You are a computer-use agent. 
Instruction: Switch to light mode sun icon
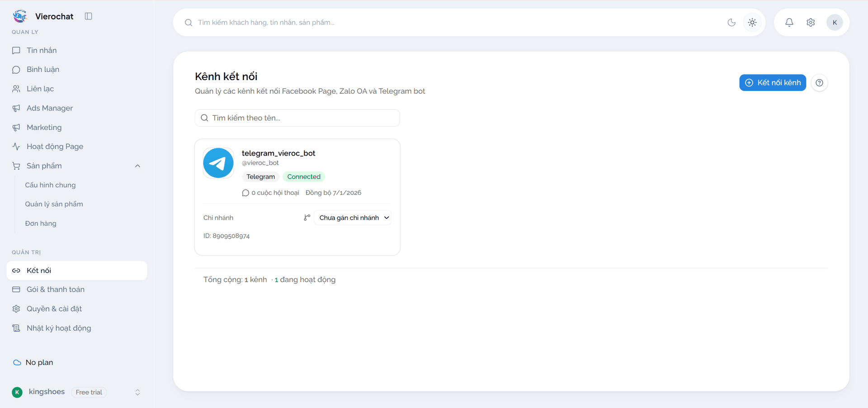coord(752,22)
